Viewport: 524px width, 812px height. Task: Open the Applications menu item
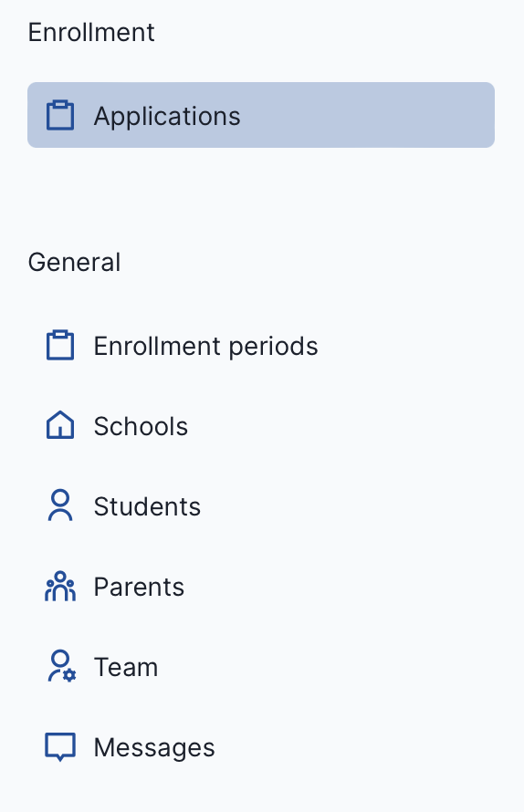click(x=261, y=115)
